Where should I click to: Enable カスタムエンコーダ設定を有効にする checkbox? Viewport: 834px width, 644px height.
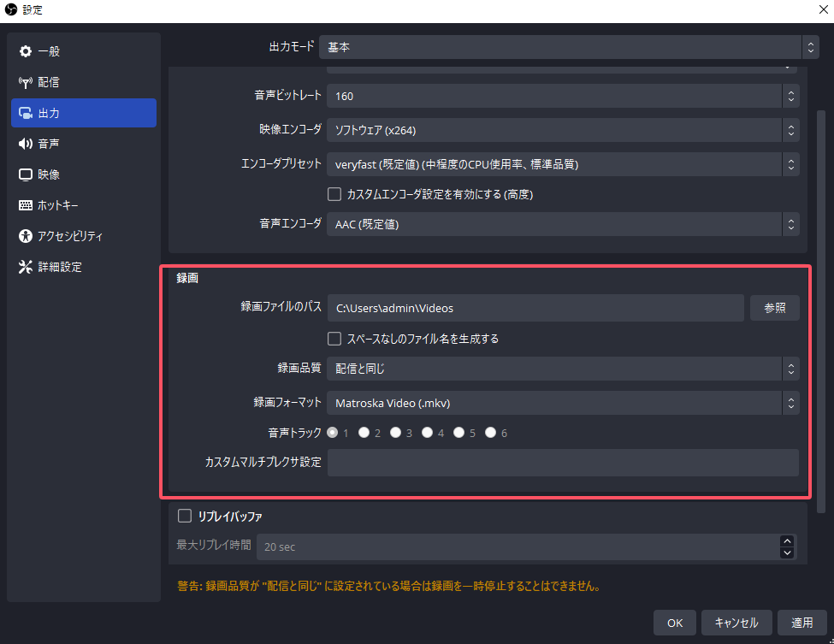335,194
